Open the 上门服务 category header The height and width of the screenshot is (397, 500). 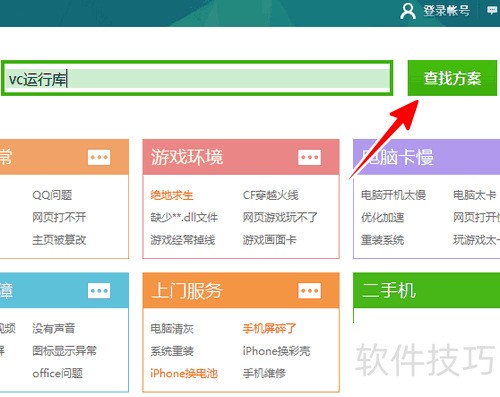(187, 290)
